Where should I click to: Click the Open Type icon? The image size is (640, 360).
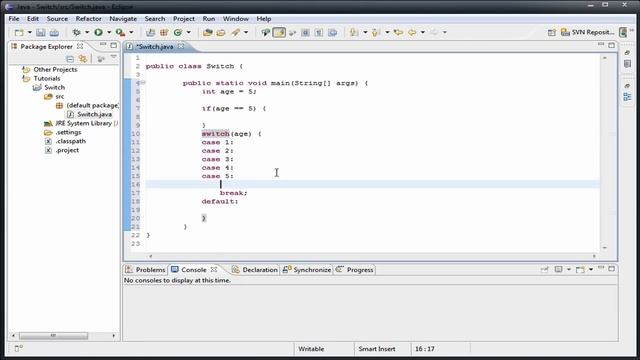click(207, 32)
